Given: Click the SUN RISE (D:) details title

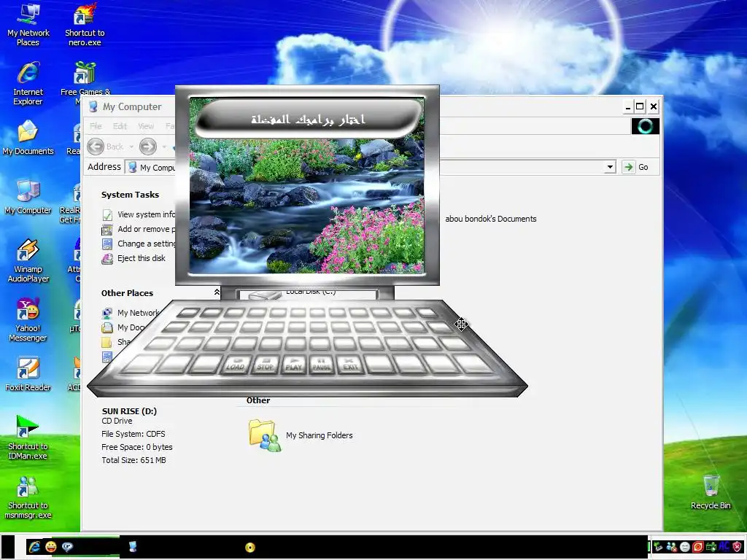Looking at the screenshot, I should 129,411.
